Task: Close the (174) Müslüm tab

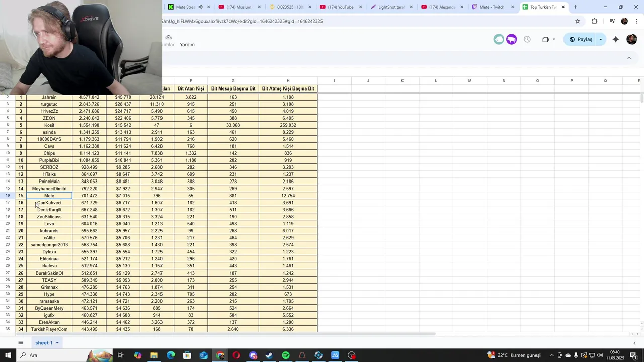Action: click(259, 7)
